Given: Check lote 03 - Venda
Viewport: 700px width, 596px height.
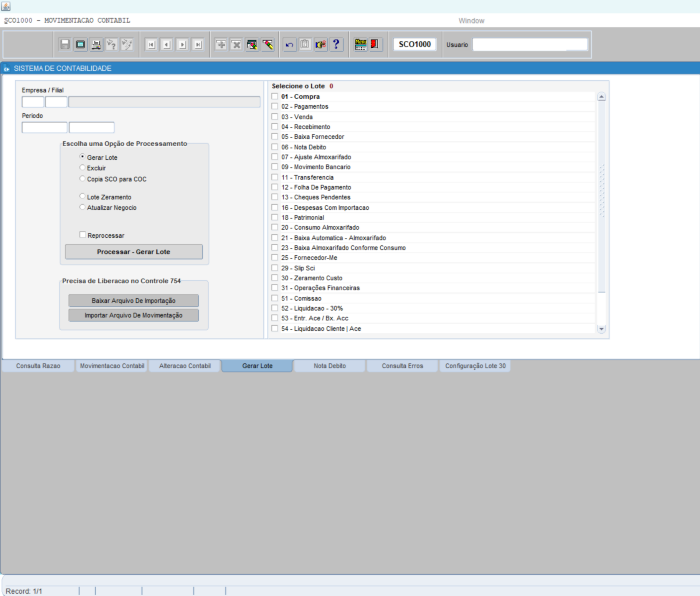Looking at the screenshot, I should (x=275, y=117).
